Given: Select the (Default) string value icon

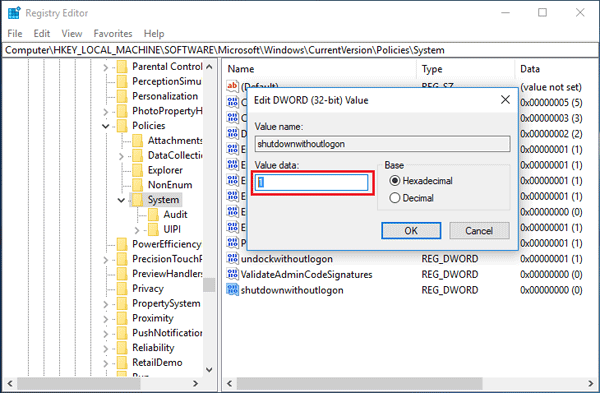Looking at the screenshot, I should tap(232, 86).
